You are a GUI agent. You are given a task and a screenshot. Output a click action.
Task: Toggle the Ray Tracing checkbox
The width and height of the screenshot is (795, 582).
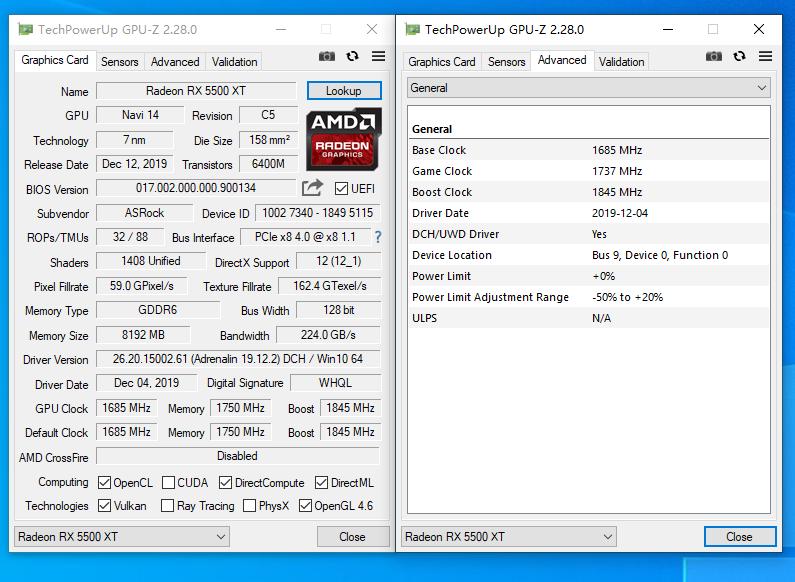[x=167, y=505]
